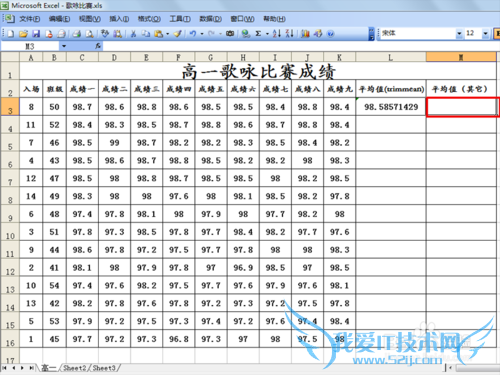Click the M3 Name Box field
Viewport: 500px width, 375px height.
pyautogui.click(x=30, y=46)
